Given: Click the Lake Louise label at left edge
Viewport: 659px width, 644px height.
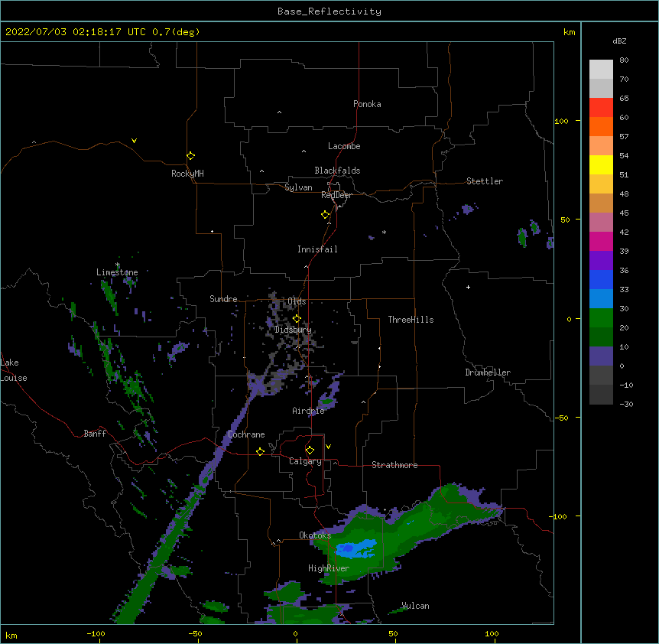Looking at the screenshot, I should pyautogui.click(x=14, y=370).
